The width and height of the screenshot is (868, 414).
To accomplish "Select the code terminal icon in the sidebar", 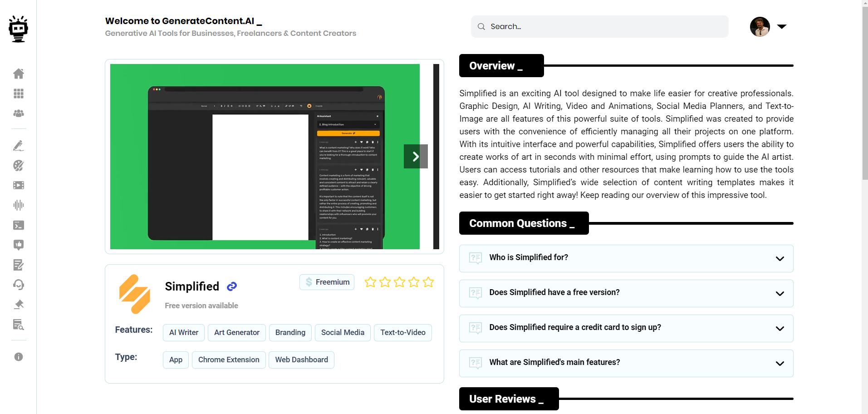I will pos(19,225).
